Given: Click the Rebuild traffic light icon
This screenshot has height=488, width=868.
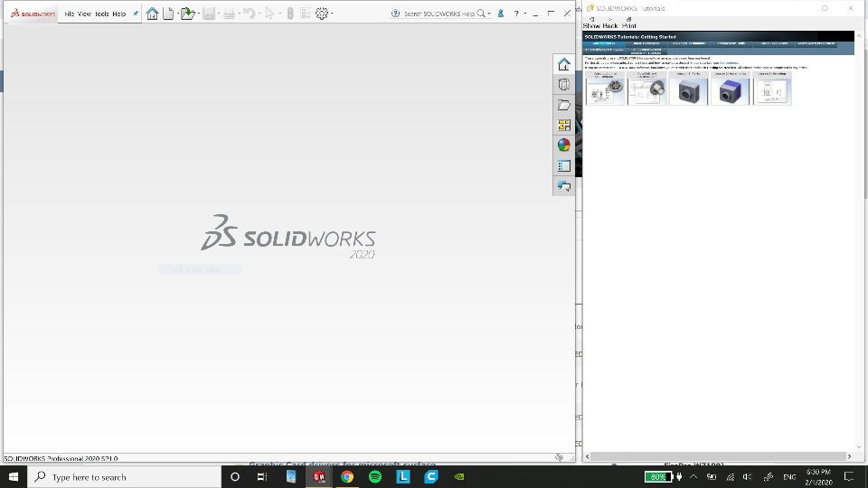Looking at the screenshot, I should (x=290, y=14).
